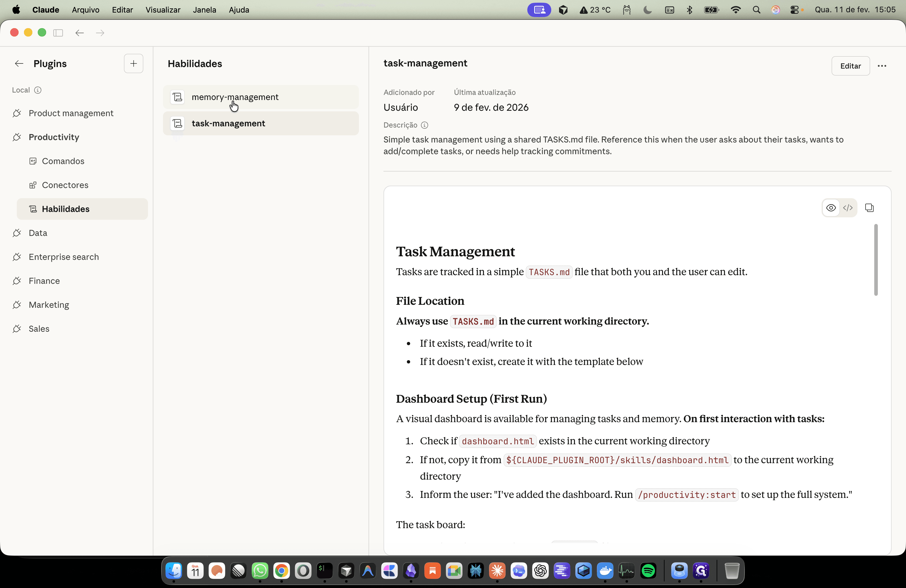
Task: Click the Editar button
Action: pyautogui.click(x=850, y=66)
